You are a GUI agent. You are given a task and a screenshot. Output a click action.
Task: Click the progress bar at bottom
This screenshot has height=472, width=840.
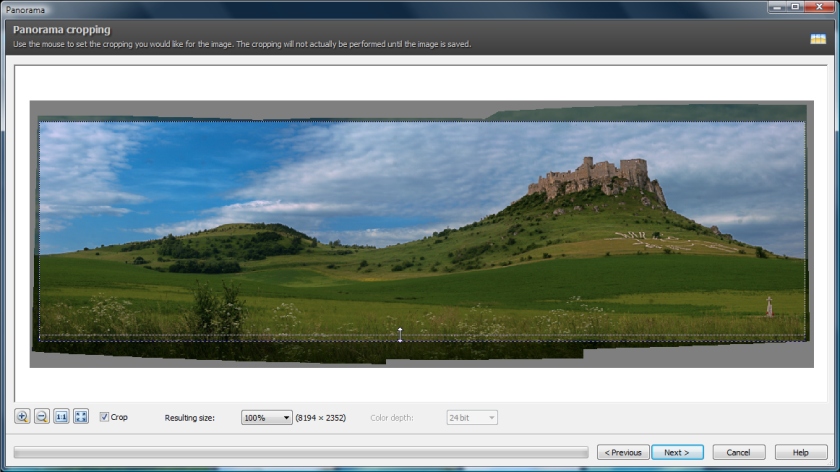click(301, 453)
